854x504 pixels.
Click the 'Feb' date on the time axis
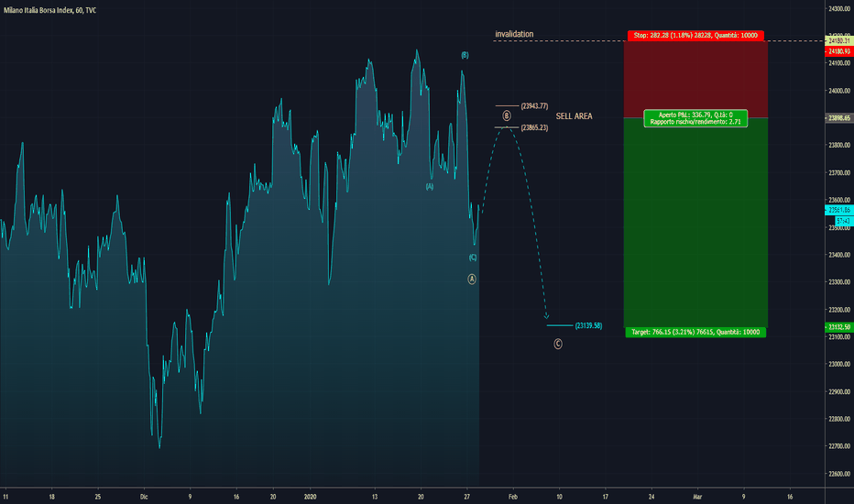pyautogui.click(x=513, y=497)
